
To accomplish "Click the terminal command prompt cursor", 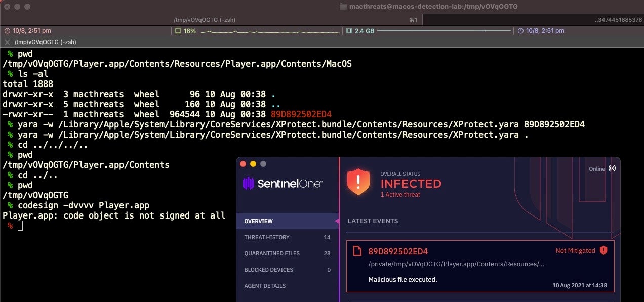I will click(x=20, y=226).
